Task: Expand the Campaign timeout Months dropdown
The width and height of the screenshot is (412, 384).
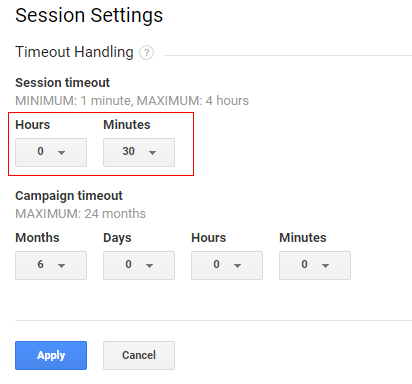Action: click(51, 265)
